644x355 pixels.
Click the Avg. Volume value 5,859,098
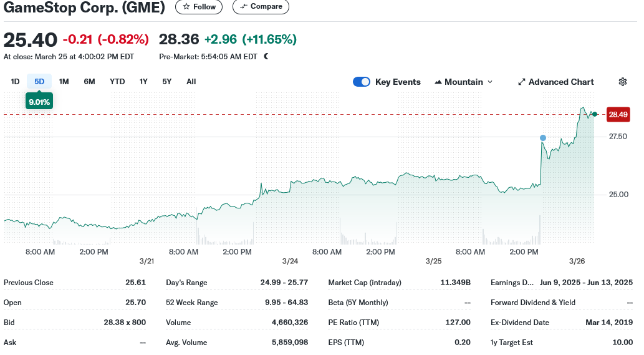(289, 342)
